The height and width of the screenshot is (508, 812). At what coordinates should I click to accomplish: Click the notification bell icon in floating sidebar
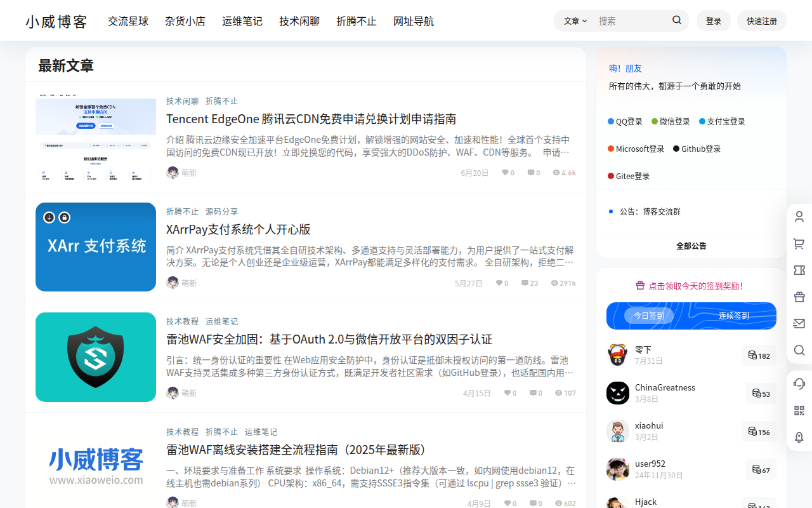[x=799, y=437]
